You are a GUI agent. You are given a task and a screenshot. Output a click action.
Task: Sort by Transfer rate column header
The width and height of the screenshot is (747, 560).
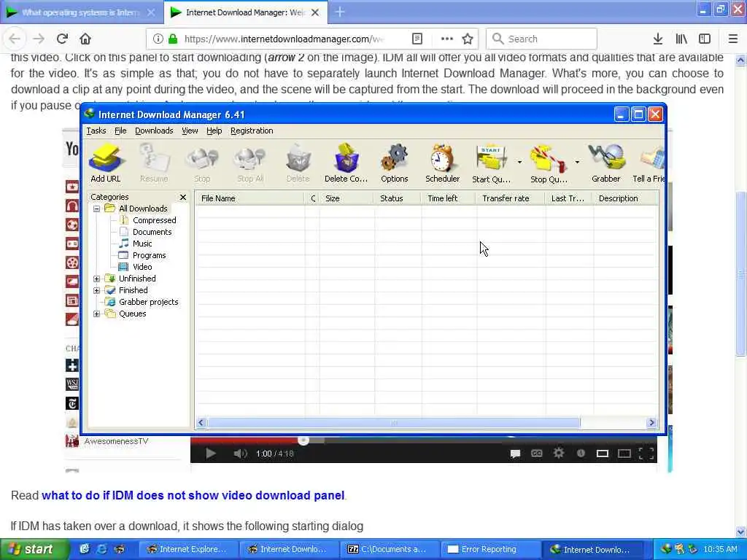click(511, 198)
